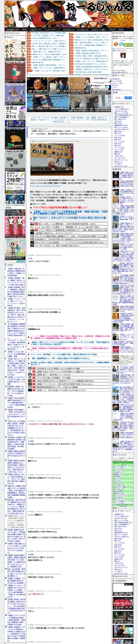138x644 pixels.
Task: Open the Sponsored Links header box
Action: pyautogui.click(x=15, y=33)
